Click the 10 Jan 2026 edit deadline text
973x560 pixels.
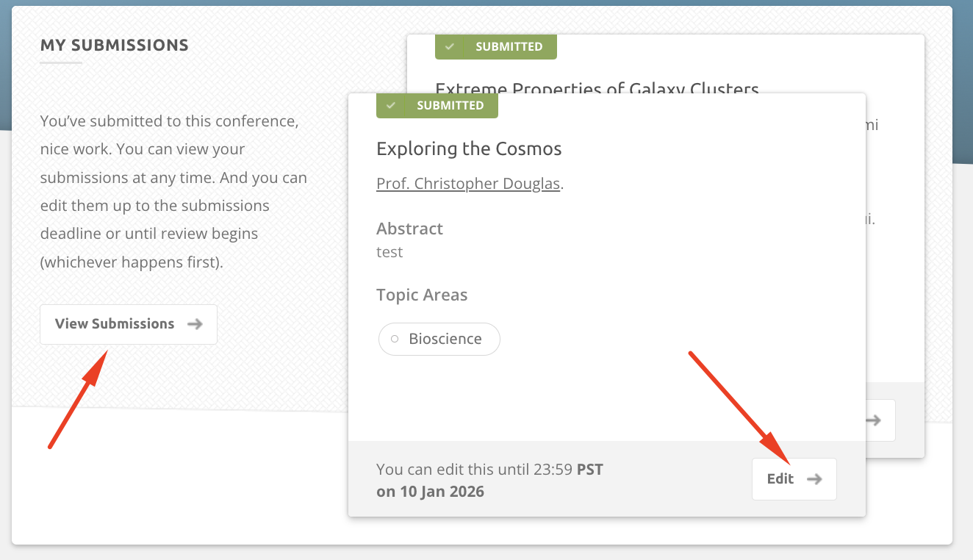click(x=430, y=492)
